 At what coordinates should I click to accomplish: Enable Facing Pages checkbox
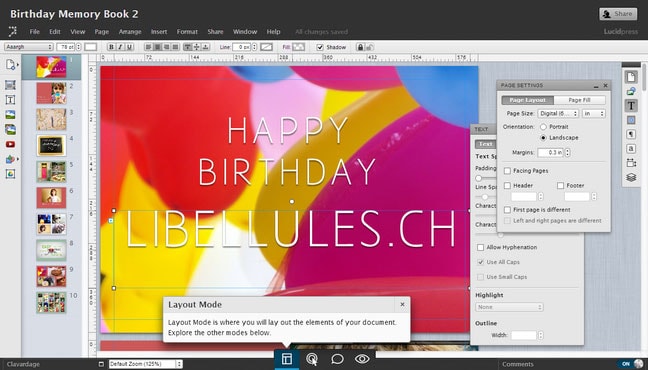click(507, 171)
